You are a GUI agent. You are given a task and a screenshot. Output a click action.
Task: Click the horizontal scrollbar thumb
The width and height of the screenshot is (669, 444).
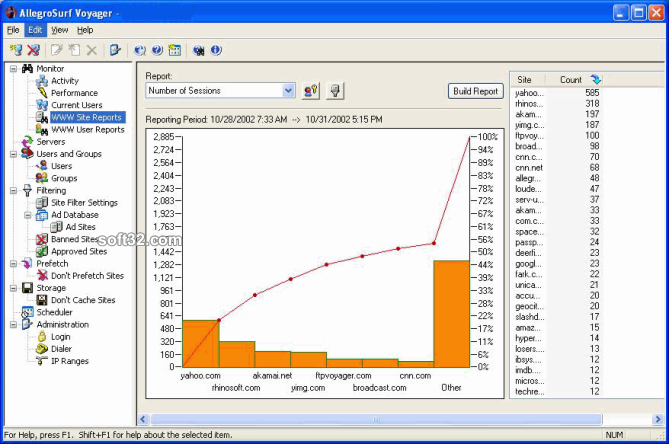[x=376, y=419]
